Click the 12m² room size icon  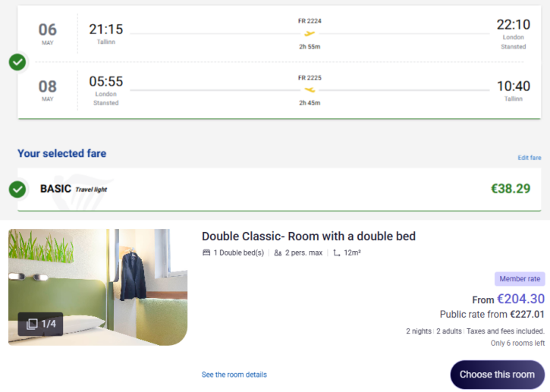(336, 252)
